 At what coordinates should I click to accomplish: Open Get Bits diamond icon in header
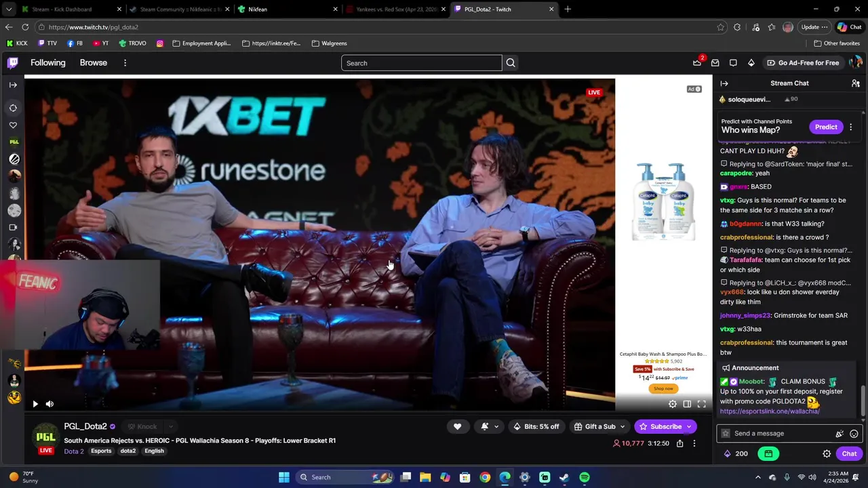[751, 62]
